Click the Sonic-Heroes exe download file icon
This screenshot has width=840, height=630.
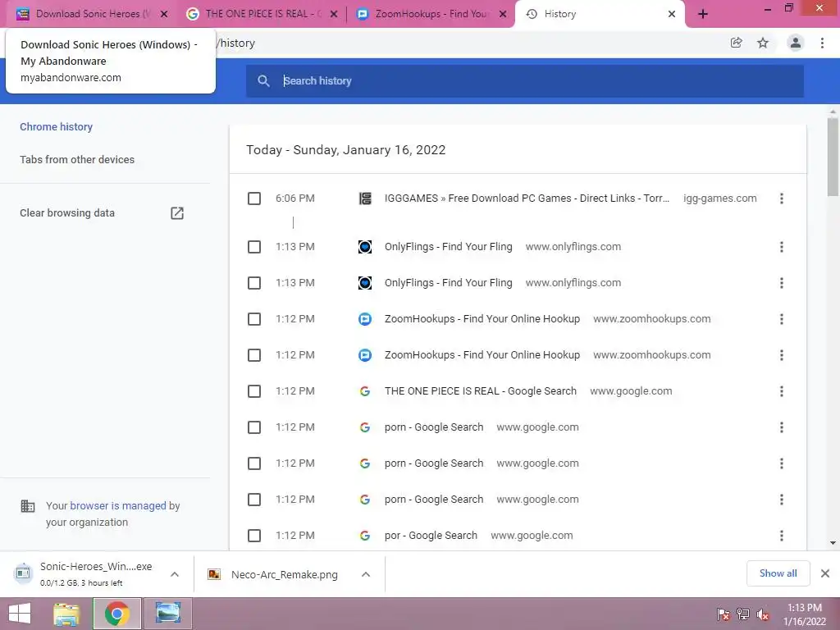[x=22, y=573]
